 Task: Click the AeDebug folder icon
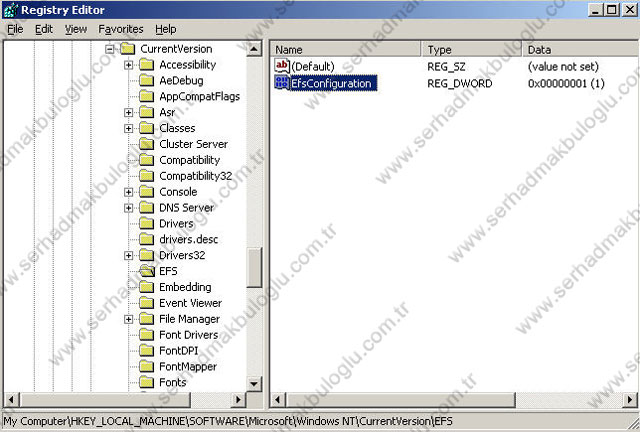tap(147, 80)
